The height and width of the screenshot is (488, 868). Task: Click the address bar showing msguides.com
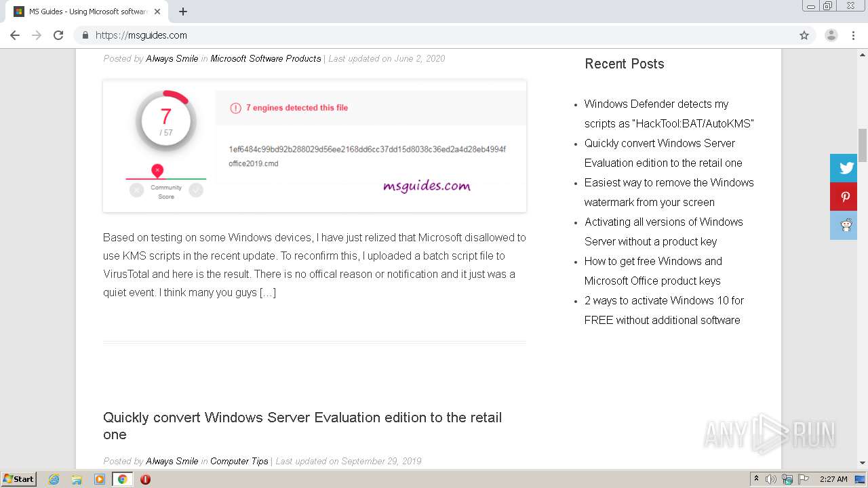tap(434, 35)
